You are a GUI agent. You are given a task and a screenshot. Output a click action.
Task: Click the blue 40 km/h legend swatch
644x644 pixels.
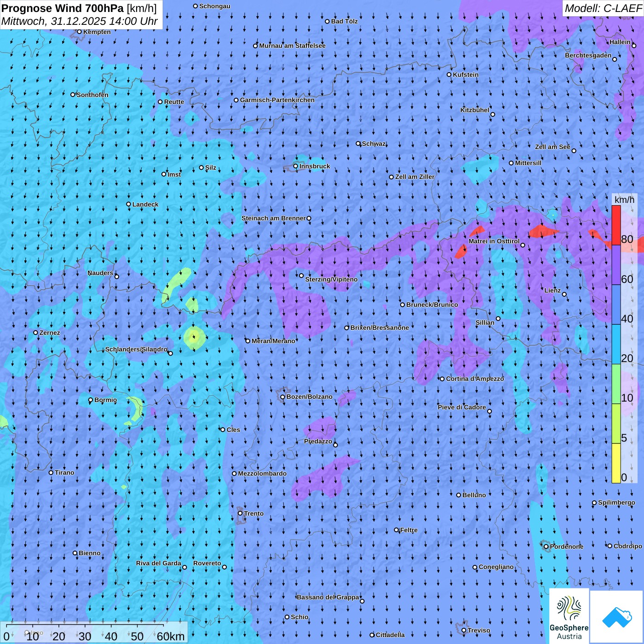tap(616, 305)
